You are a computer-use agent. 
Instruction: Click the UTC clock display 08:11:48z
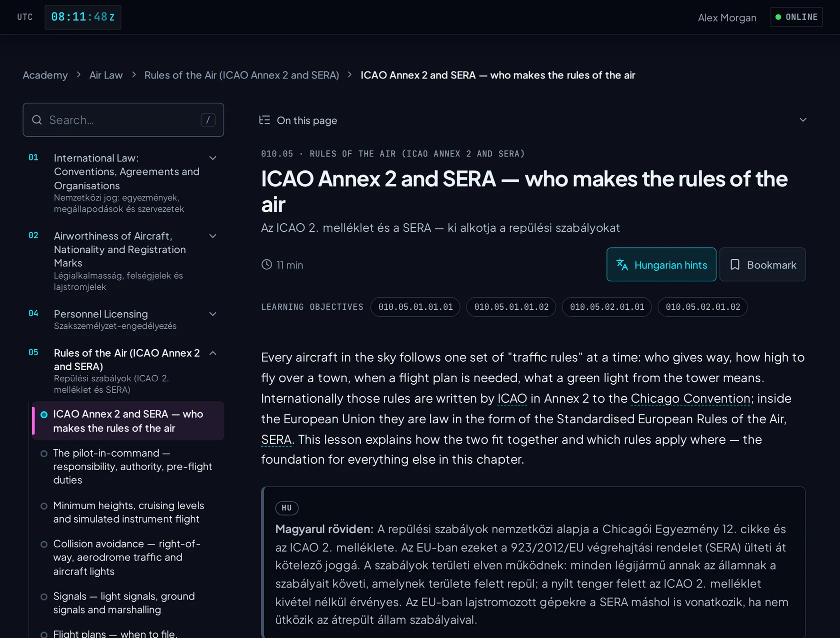pos(83,17)
